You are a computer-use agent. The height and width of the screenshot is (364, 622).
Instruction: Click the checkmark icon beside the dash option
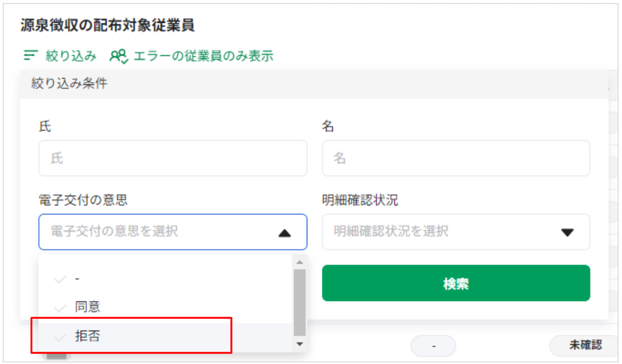[x=60, y=279]
